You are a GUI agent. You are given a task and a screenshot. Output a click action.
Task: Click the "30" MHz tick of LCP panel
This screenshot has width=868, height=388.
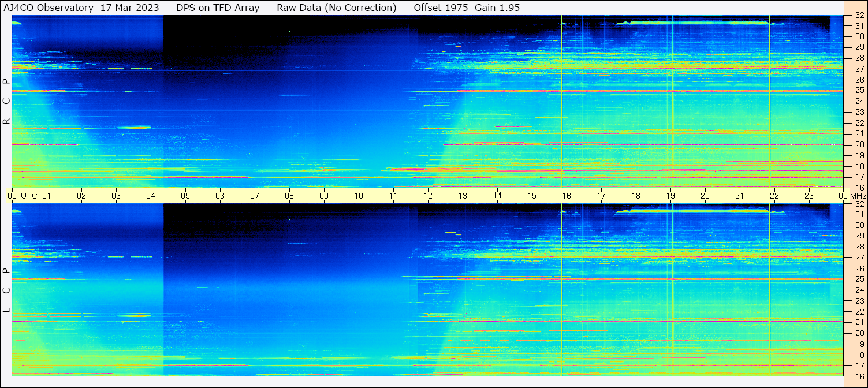[859, 225]
